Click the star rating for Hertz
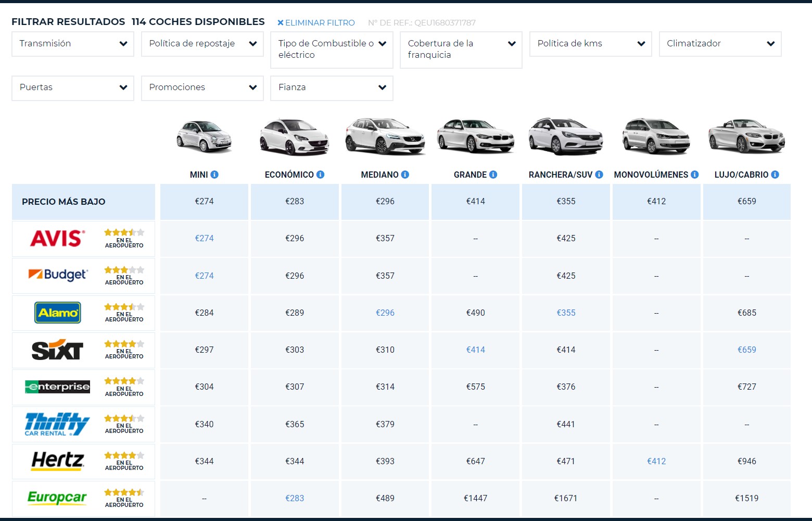The width and height of the screenshot is (812, 521). click(124, 455)
